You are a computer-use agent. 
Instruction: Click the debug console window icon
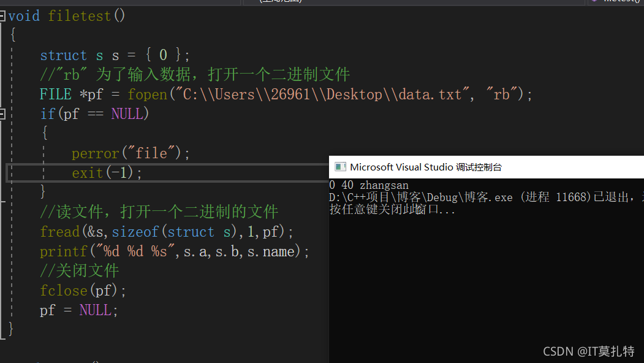tap(340, 167)
